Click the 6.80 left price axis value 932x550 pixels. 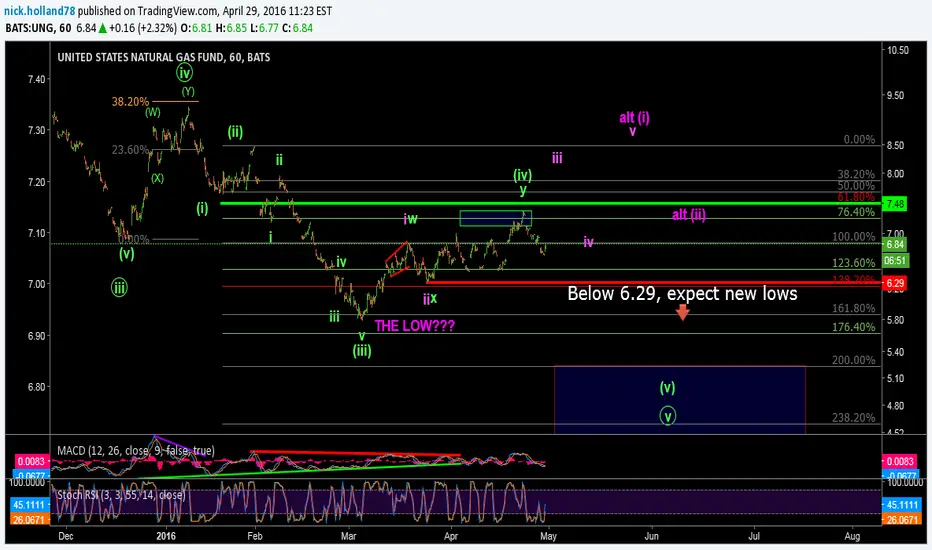click(36, 386)
